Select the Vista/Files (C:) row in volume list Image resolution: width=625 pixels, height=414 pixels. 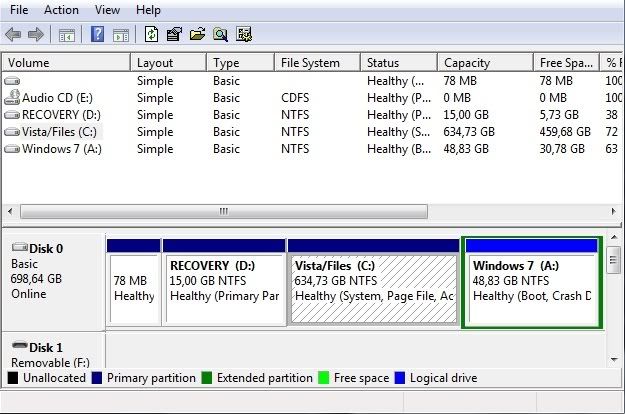pyautogui.click(x=58, y=132)
